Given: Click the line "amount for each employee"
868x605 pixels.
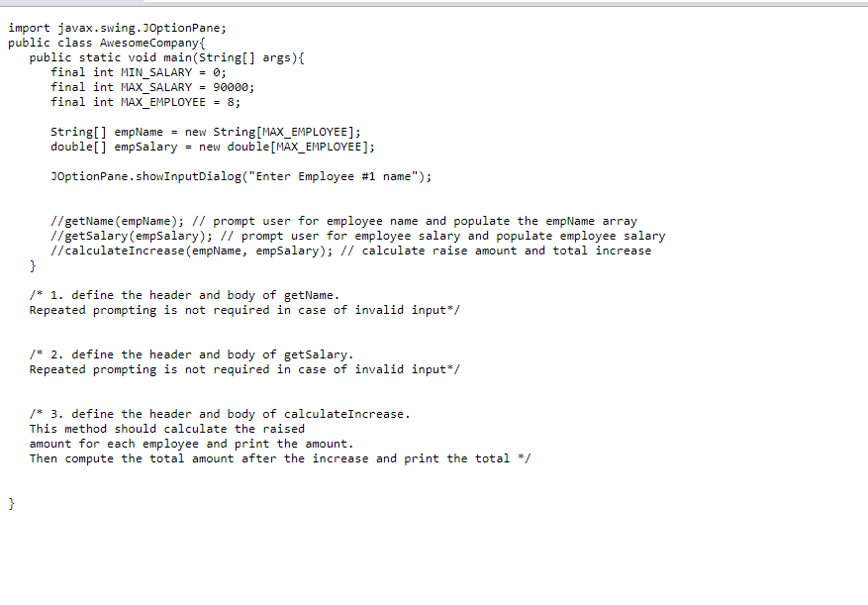Looking at the screenshot, I should [192, 445].
